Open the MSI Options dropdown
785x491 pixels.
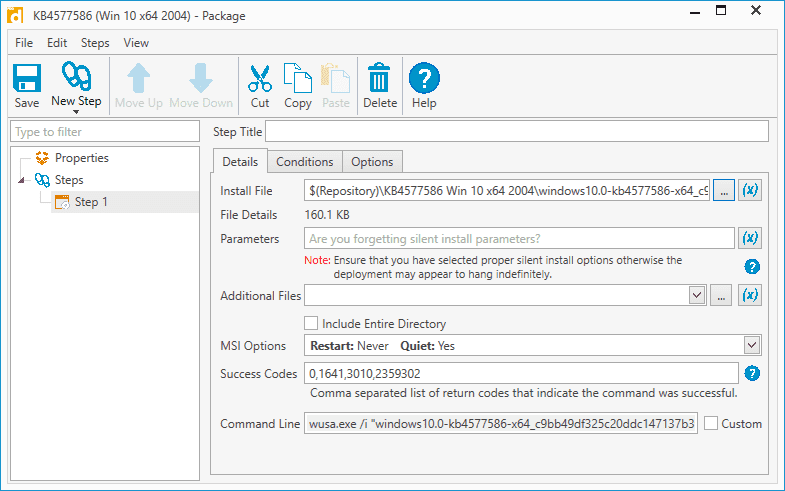[x=751, y=345]
